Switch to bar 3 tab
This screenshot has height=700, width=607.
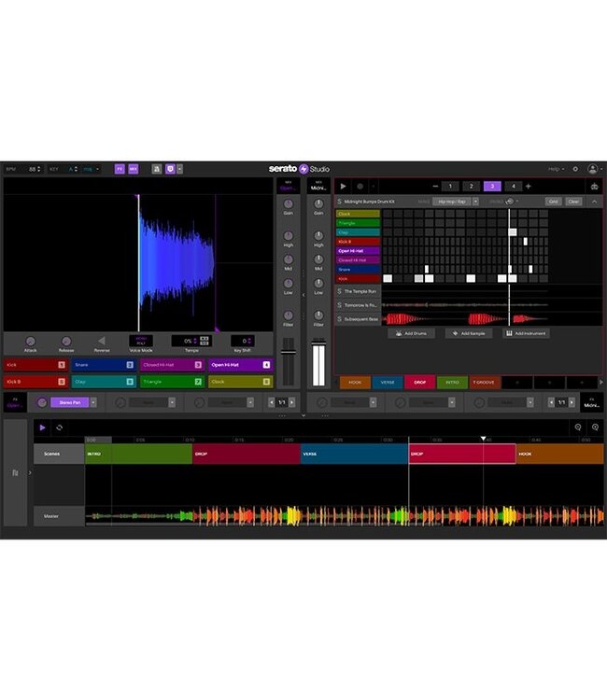pos(492,186)
